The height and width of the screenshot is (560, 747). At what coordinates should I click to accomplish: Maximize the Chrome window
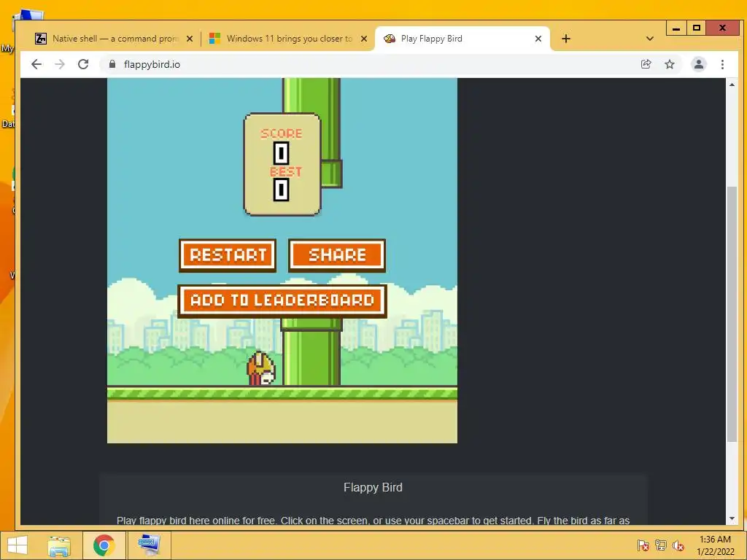(697, 28)
